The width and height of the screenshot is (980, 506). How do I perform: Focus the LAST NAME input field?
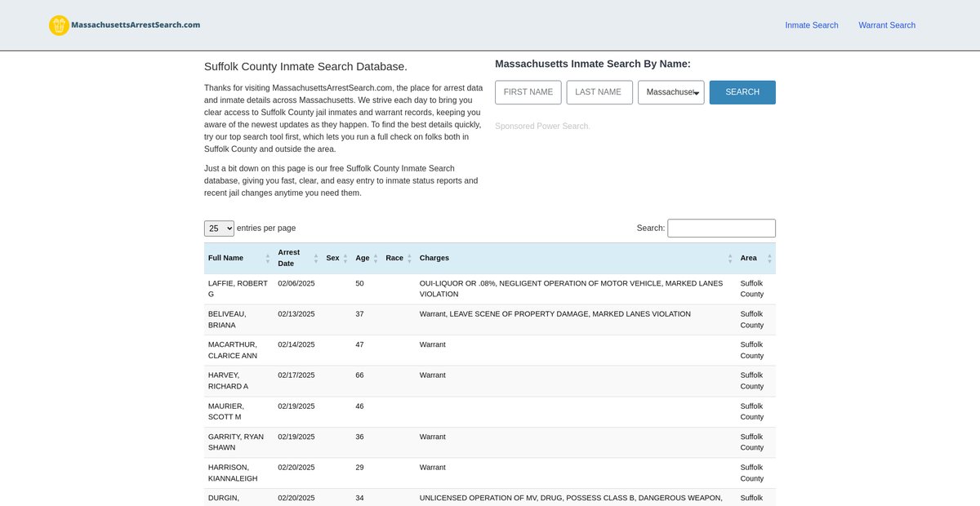tap(599, 92)
